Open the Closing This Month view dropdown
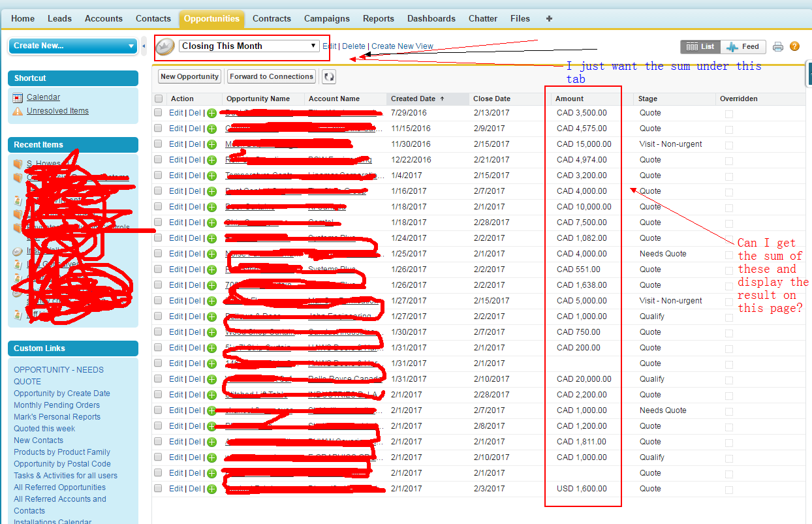Viewport: 812px width, 524px height. tap(249, 46)
